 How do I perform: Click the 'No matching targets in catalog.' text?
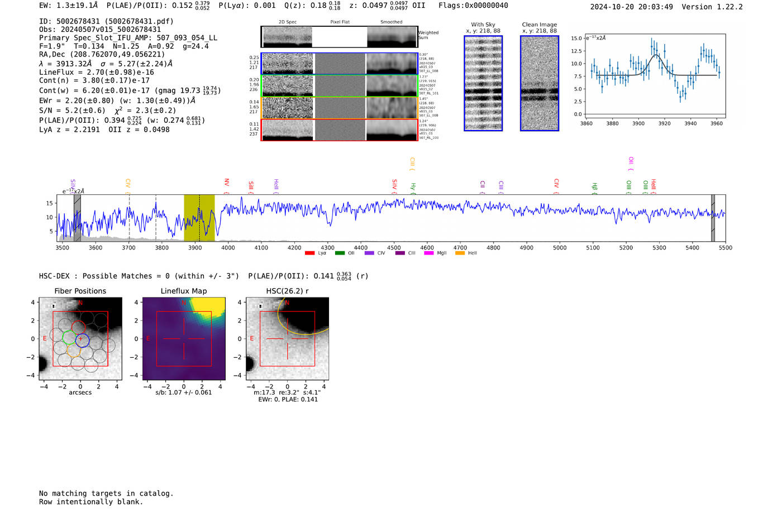(x=106, y=493)
